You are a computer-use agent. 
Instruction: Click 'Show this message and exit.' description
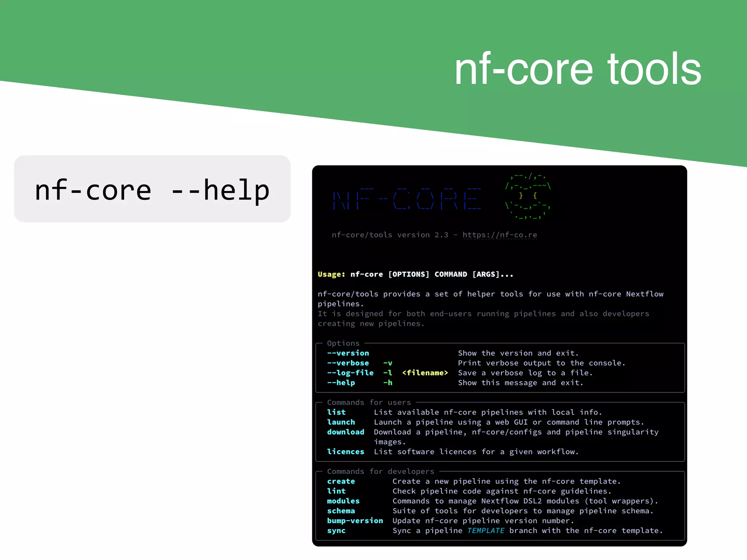coord(520,382)
